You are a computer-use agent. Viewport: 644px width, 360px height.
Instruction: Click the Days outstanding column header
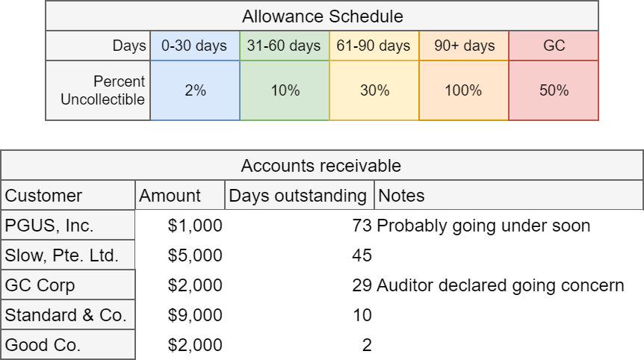tap(298, 196)
